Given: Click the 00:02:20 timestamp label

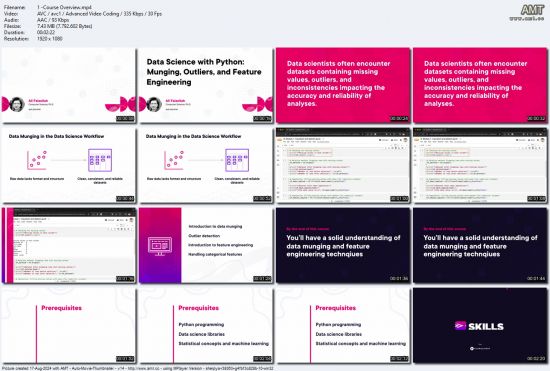Looking at the screenshot, I should coord(536,358).
